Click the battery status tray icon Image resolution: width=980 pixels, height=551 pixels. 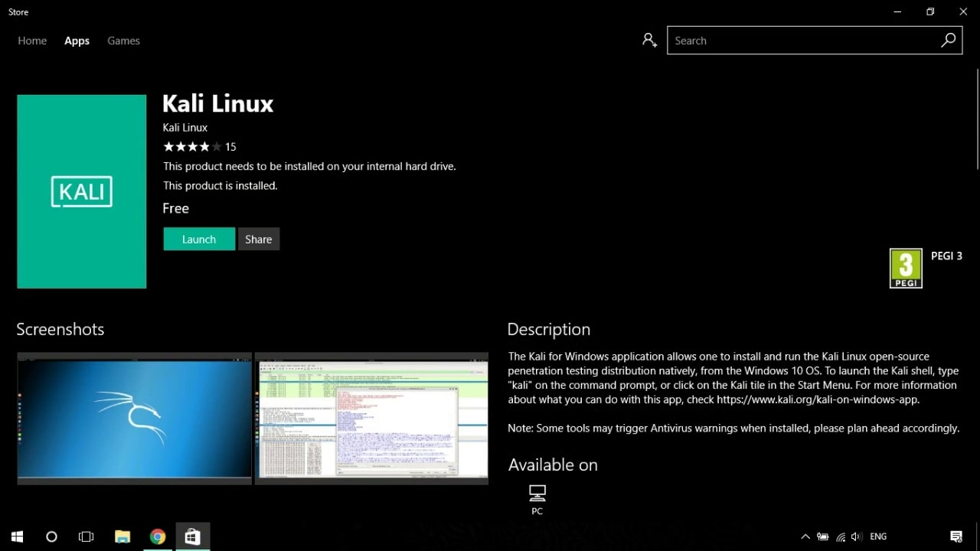(824, 536)
